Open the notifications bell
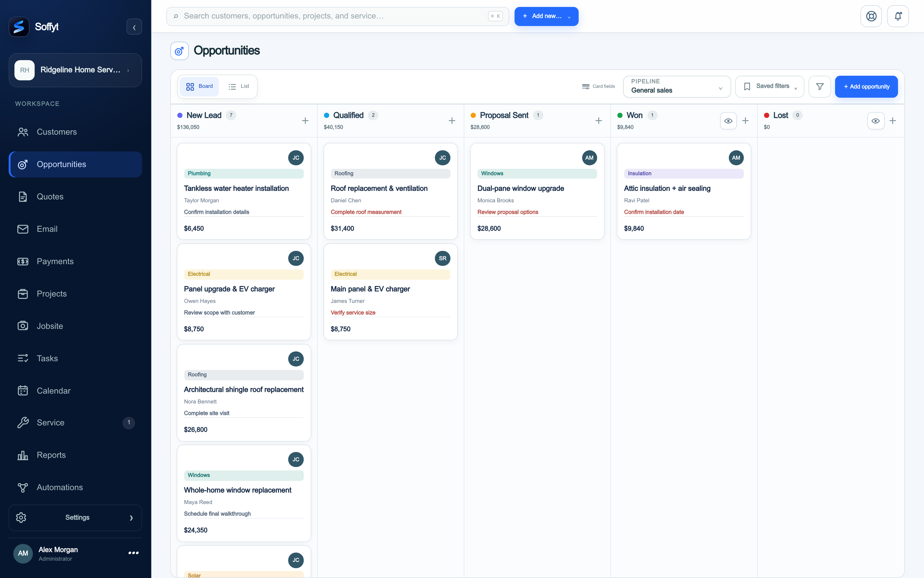The width and height of the screenshot is (924, 578). point(898,16)
